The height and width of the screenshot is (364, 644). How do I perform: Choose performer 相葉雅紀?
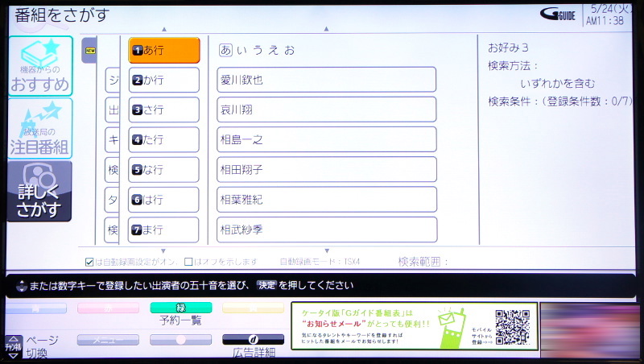click(x=327, y=199)
